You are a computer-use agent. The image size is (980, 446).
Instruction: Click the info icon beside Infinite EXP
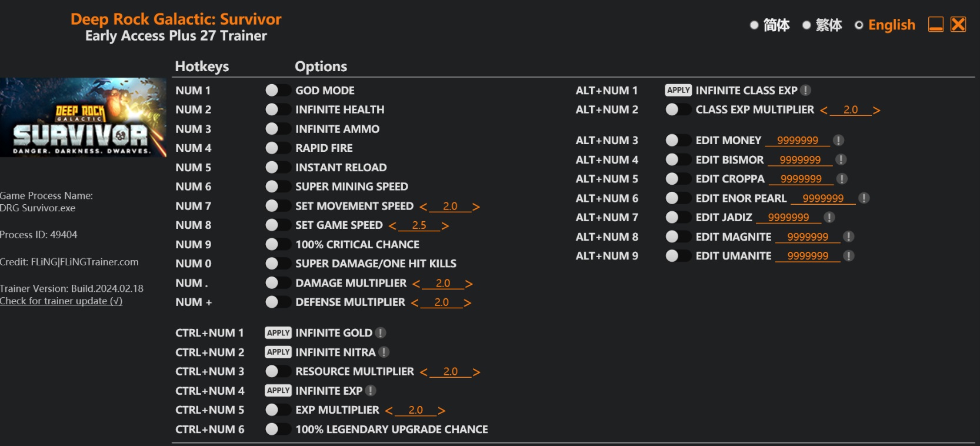pyautogui.click(x=371, y=391)
